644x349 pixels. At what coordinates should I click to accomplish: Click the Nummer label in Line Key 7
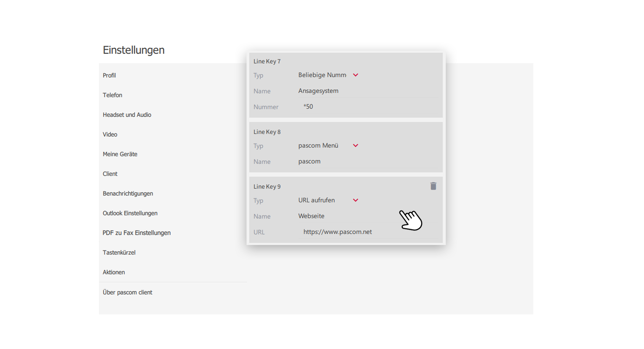coord(266,107)
